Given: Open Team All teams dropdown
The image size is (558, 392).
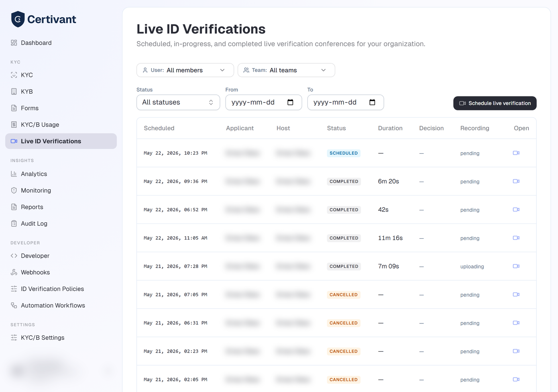Looking at the screenshot, I should [286, 70].
